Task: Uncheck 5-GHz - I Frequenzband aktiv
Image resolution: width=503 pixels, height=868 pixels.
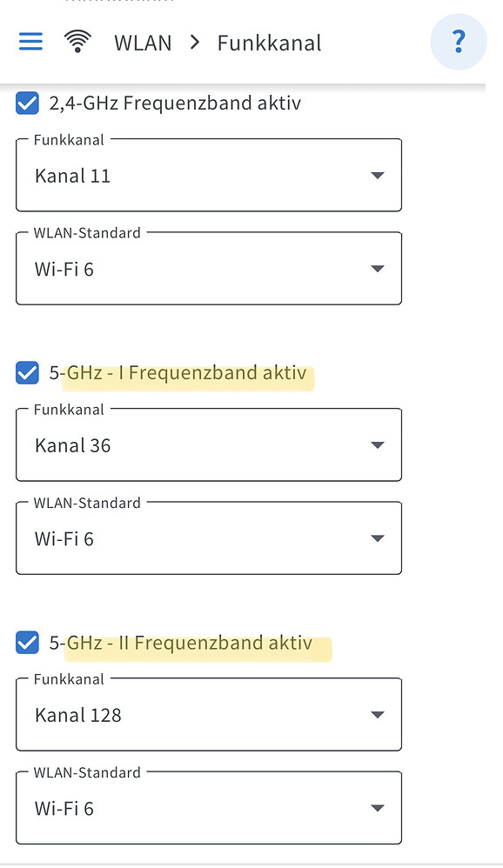Action: point(27,372)
